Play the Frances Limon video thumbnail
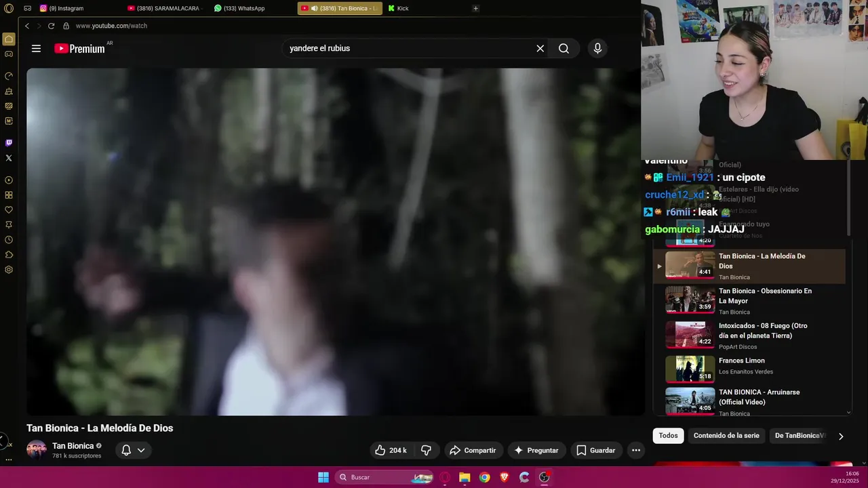Viewport: 868px width, 488px height. point(690,369)
